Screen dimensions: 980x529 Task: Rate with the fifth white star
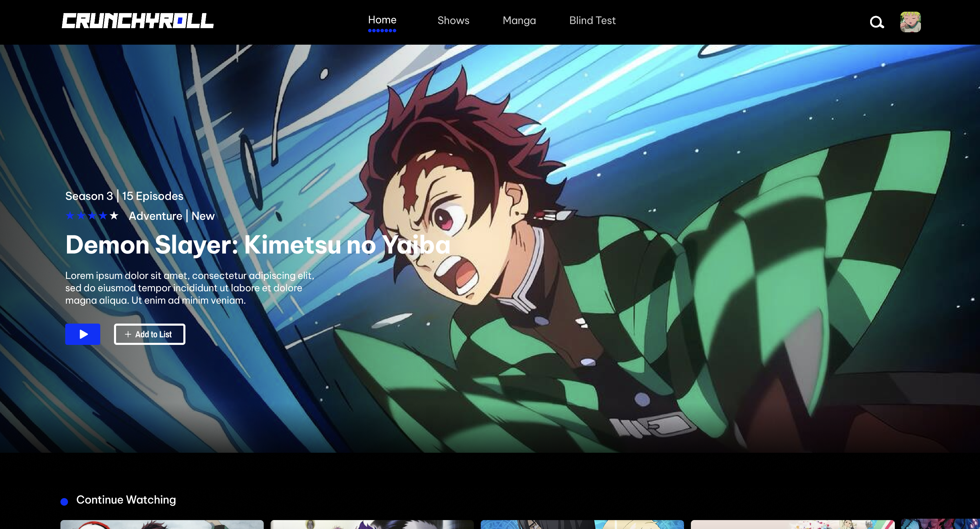tap(114, 216)
